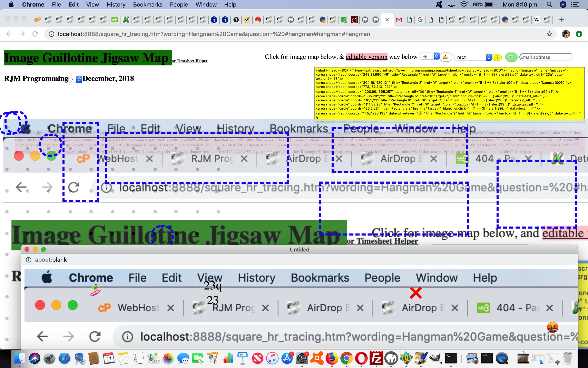Image resolution: width=588 pixels, height=368 pixels.
Task: Switch to the Gmail tab
Action: coord(399,20)
